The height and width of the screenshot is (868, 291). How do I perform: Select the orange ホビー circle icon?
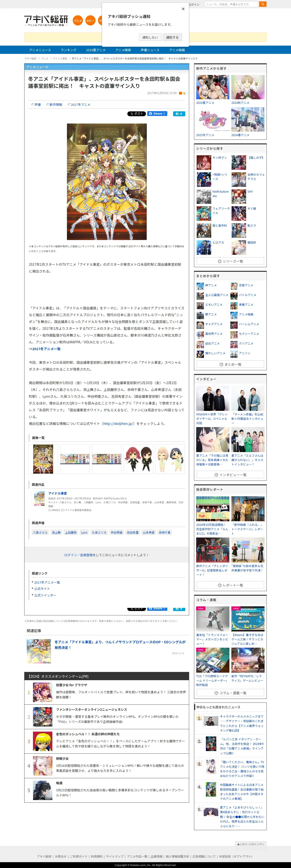click(x=90, y=21)
